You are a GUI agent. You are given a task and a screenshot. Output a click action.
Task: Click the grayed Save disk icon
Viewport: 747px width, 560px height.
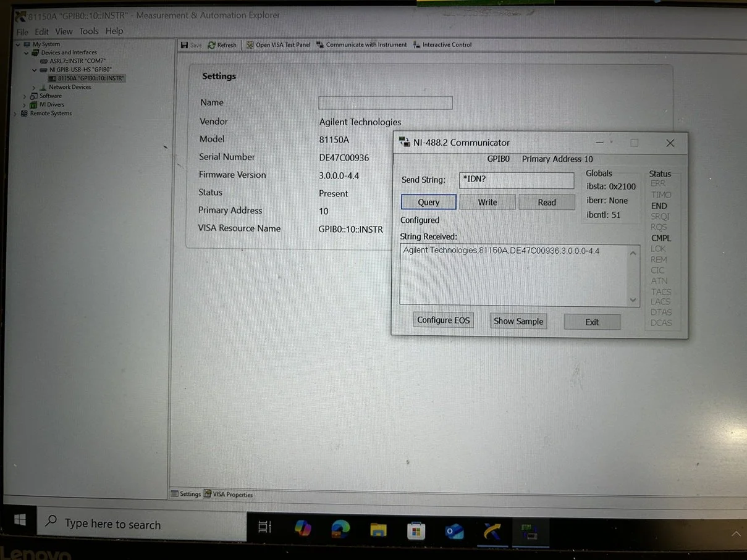pyautogui.click(x=184, y=45)
